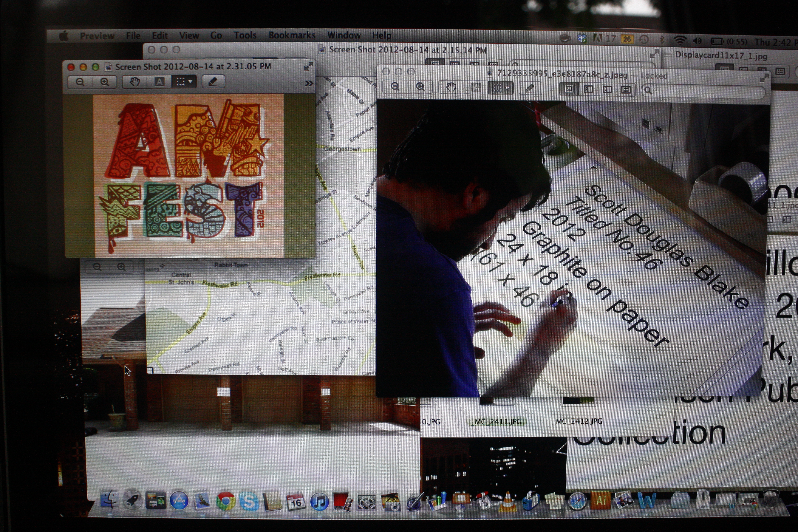Open the Bluetooth status menu
The height and width of the screenshot is (532, 798).
point(662,40)
